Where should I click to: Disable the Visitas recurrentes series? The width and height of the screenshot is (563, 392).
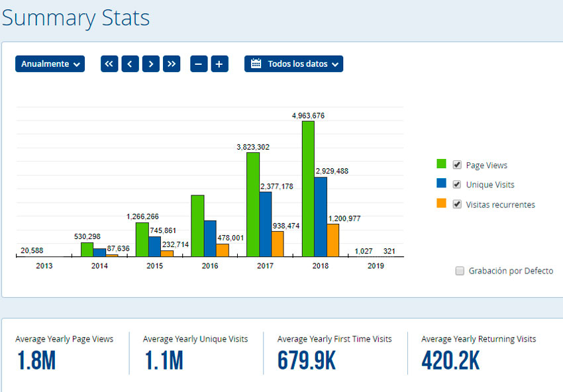(457, 204)
